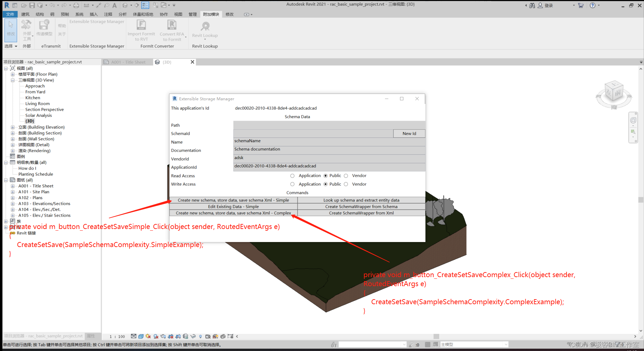This screenshot has height=351, width=644.
Task: Open the Extensible Storage Manager tool
Action: [97, 21]
